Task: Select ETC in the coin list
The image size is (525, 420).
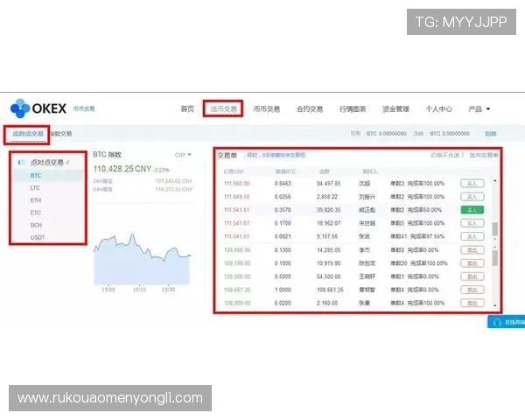Action: 36,213
